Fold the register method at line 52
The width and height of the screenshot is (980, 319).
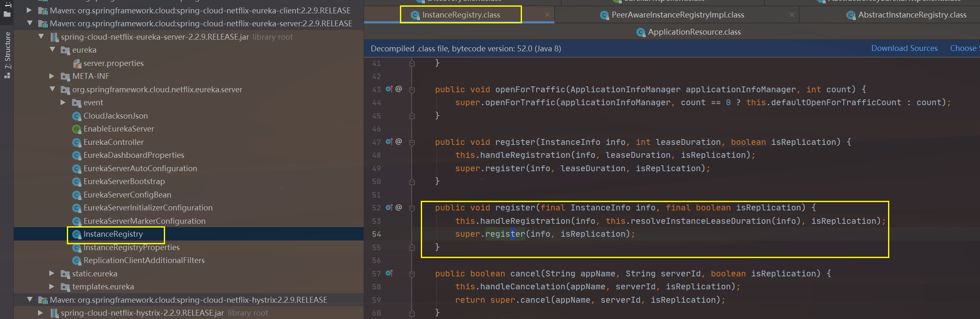pyautogui.click(x=412, y=208)
